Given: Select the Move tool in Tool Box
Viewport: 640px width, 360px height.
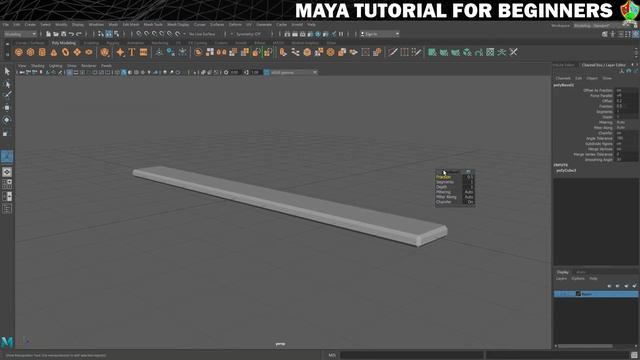Looking at the screenshot, I should point(7,108).
